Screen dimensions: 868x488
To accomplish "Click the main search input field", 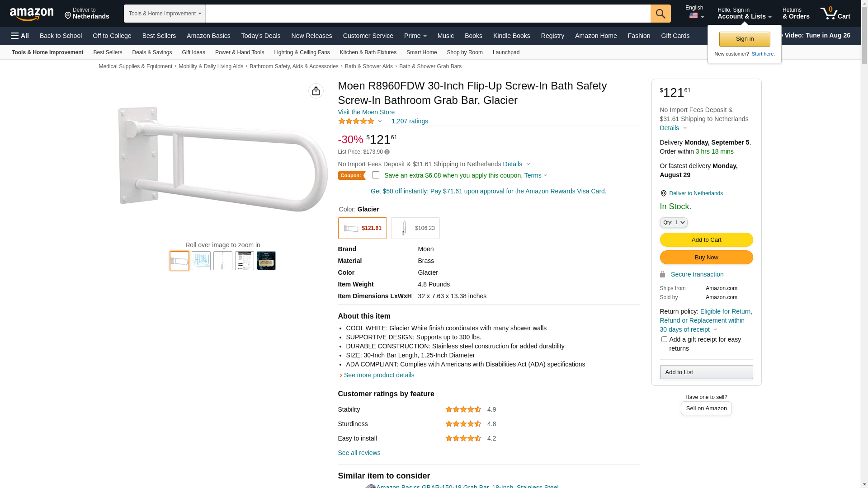I will click(x=428, y=14).
